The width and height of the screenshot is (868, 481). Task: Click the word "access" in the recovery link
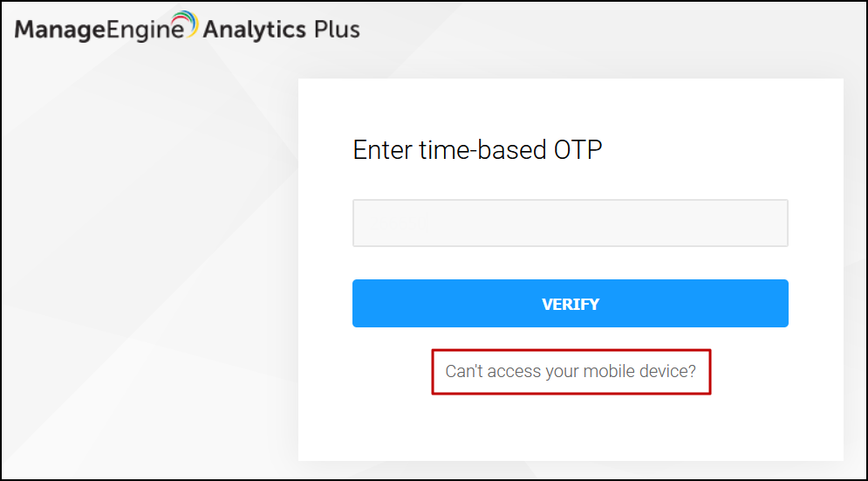point(513,371)
